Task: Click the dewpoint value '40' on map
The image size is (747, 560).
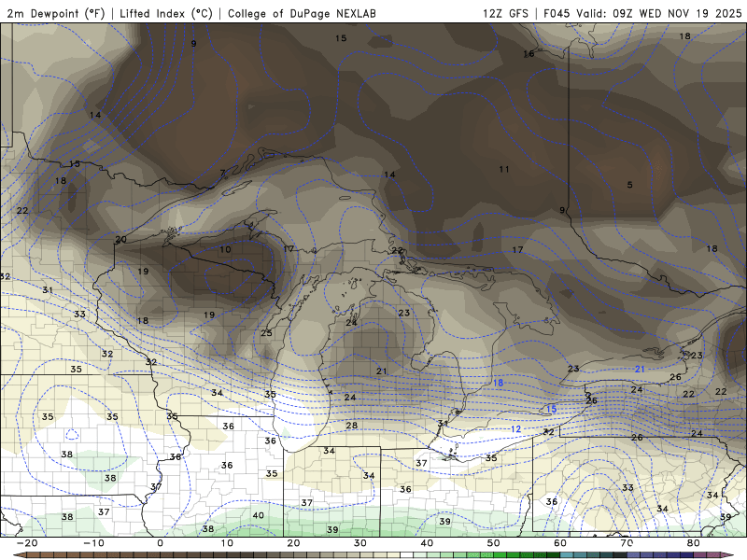Action: [259, 515]
